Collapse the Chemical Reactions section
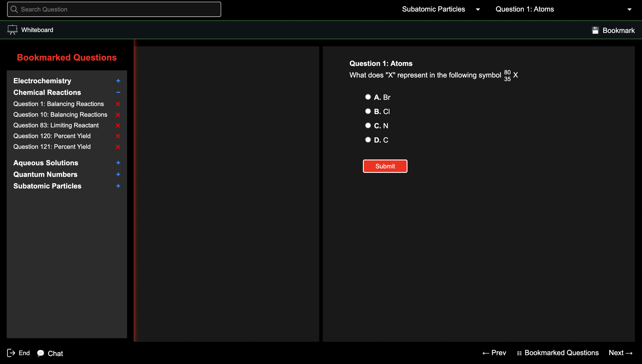 [x=118, y=92]
